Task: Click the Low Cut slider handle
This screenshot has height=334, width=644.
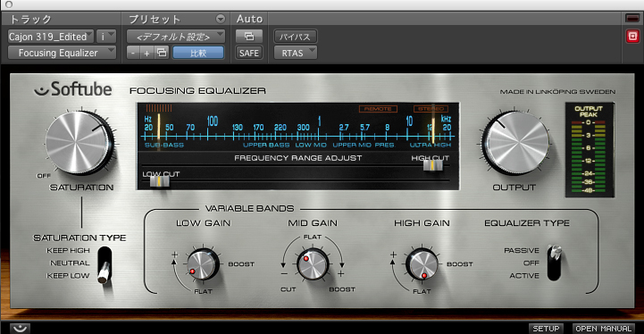Action: [x=159, y=181]
